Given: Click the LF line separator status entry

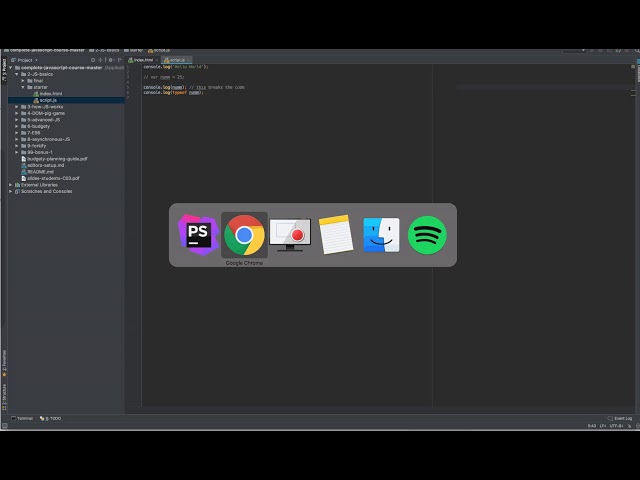Looking at the screenshot, I should [603, 426].
